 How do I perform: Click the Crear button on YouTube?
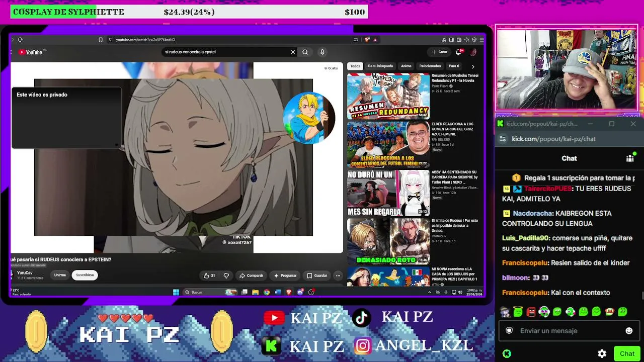439,52
